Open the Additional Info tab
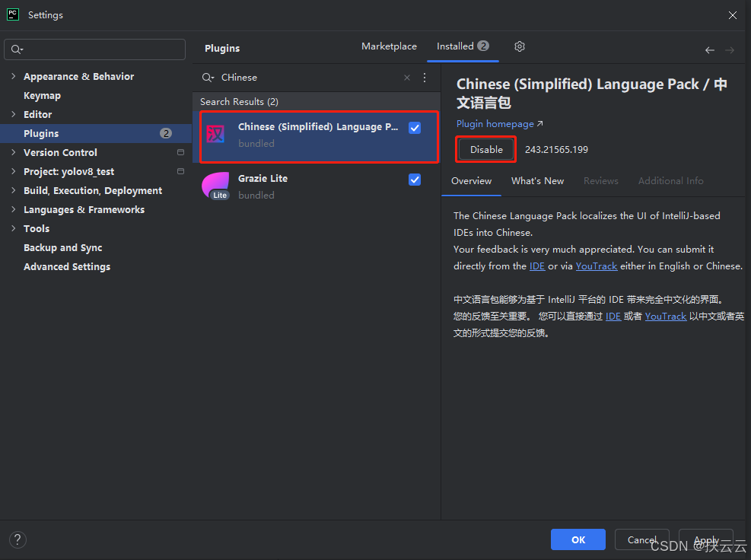This screenshot has height=560, width=751. click(670, 181)
